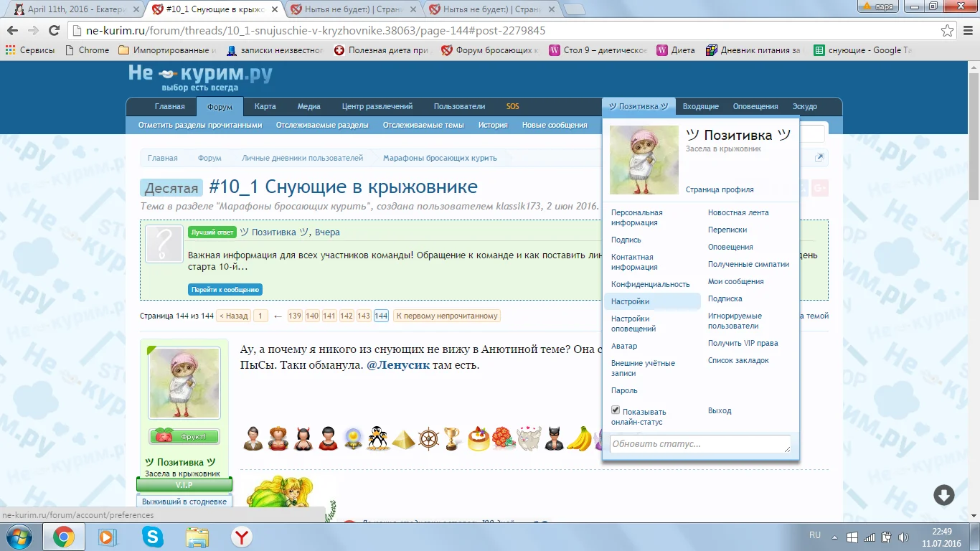Click the penguins award icon
The height and width of the screenshot is (551, 980).
click(x=378, y=438)
